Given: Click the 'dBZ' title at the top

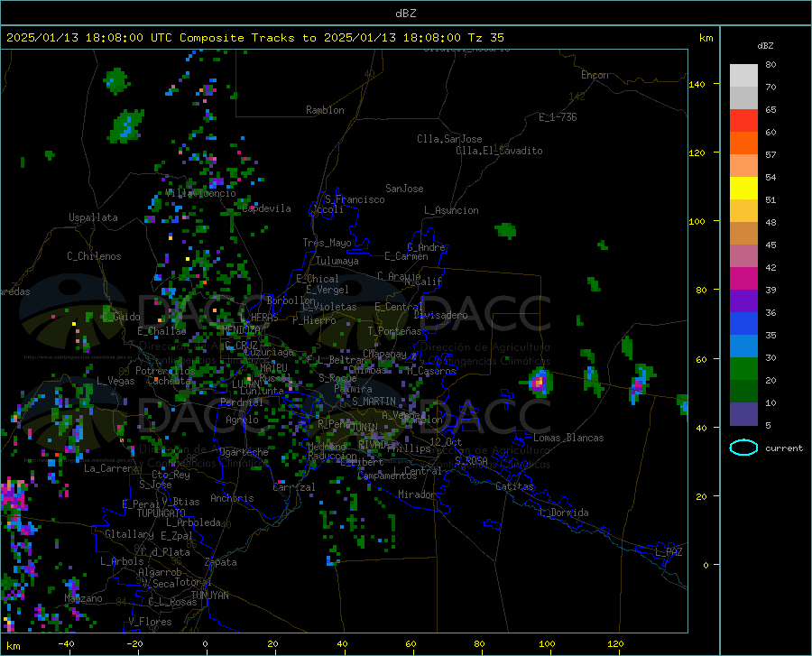Looking at the screenshot, I should pyautogui.click(x=405, y=14).
